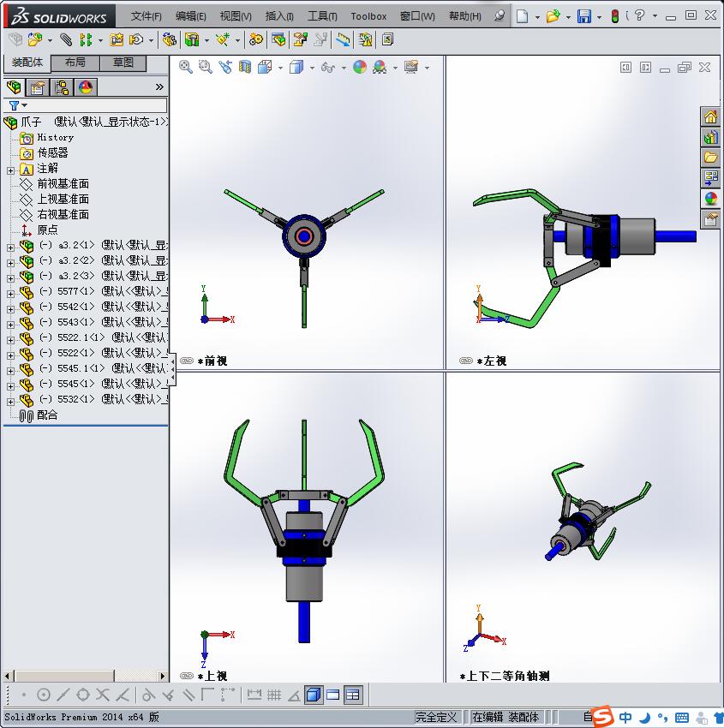Screen dimensions: 724x728
Task: Expand the a3.2<1> component node
Action: pyautogui.click(x=10, y=248)
